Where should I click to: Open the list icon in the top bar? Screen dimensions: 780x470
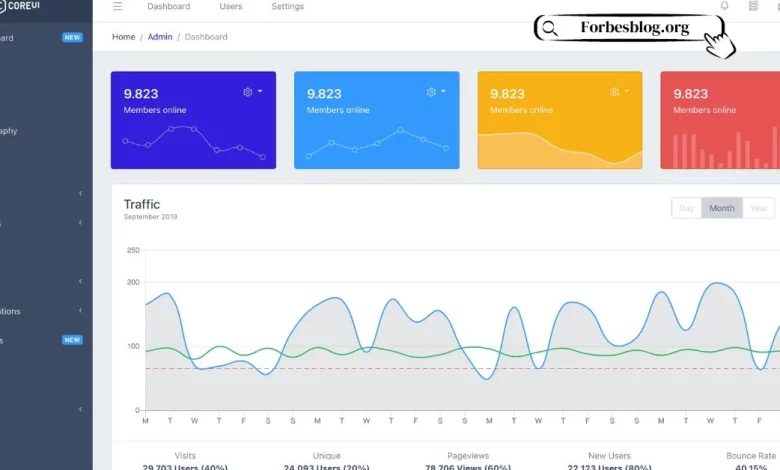coord(753,5)
